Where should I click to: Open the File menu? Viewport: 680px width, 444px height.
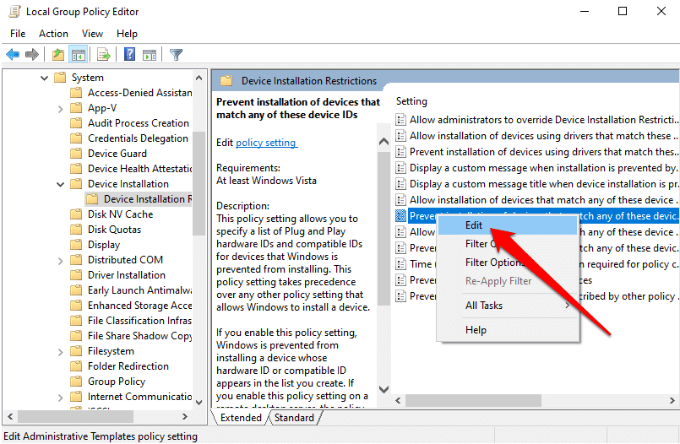click(x=18, y=33)
